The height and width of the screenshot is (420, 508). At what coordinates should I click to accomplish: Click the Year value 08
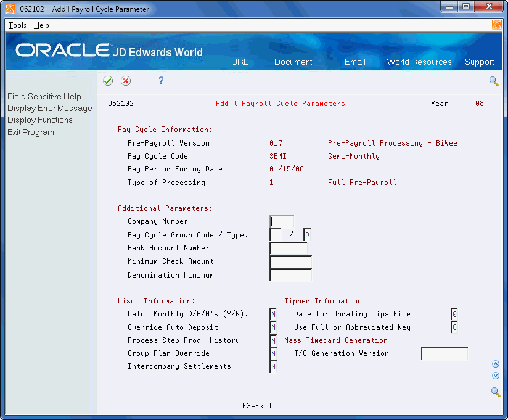(480, 104)
